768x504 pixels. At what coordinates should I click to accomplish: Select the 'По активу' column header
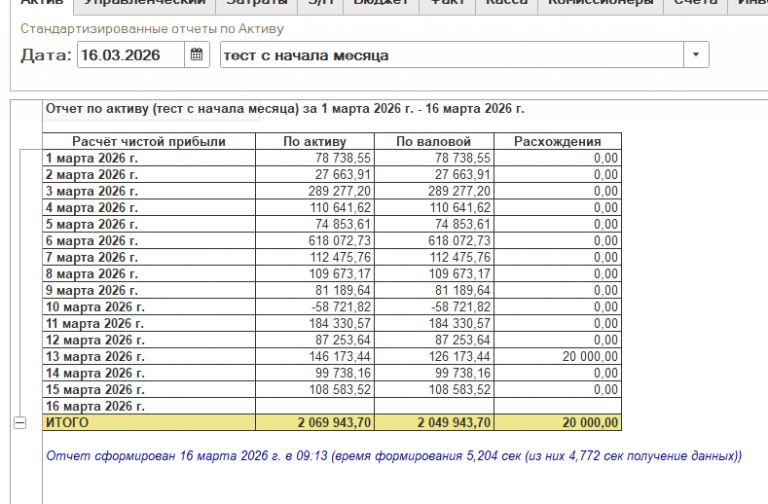tap(315, 142)
